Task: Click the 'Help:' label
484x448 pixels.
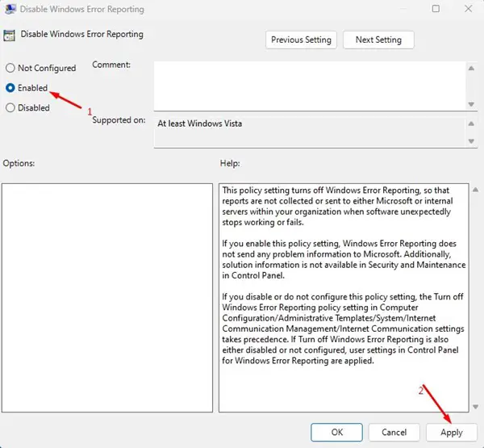Action: [230, 163]
